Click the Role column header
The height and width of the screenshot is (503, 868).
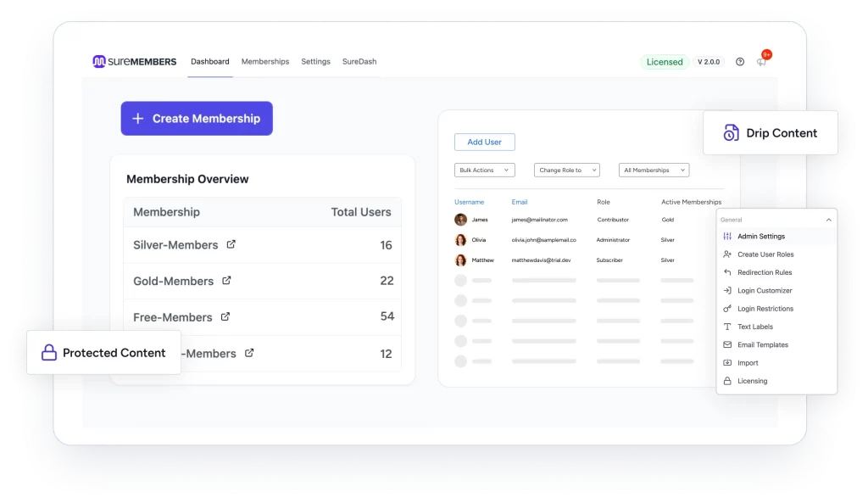604,202
